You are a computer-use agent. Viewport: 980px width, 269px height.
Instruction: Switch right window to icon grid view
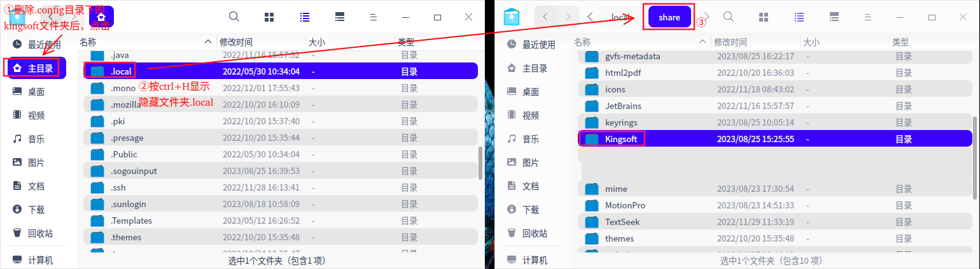click(764, 17)
